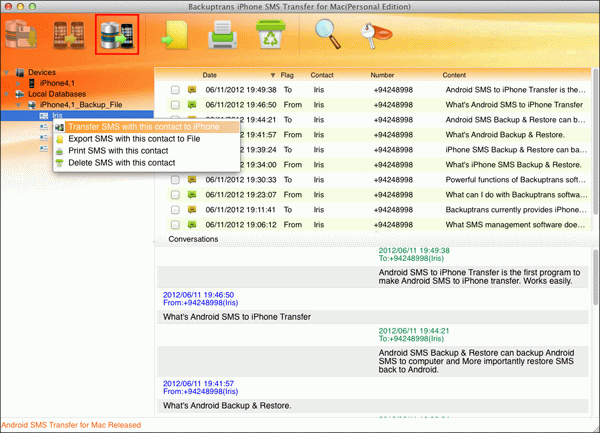
Task: Click the green message icon in the 19:46:50 row
Action: point(192,105)
